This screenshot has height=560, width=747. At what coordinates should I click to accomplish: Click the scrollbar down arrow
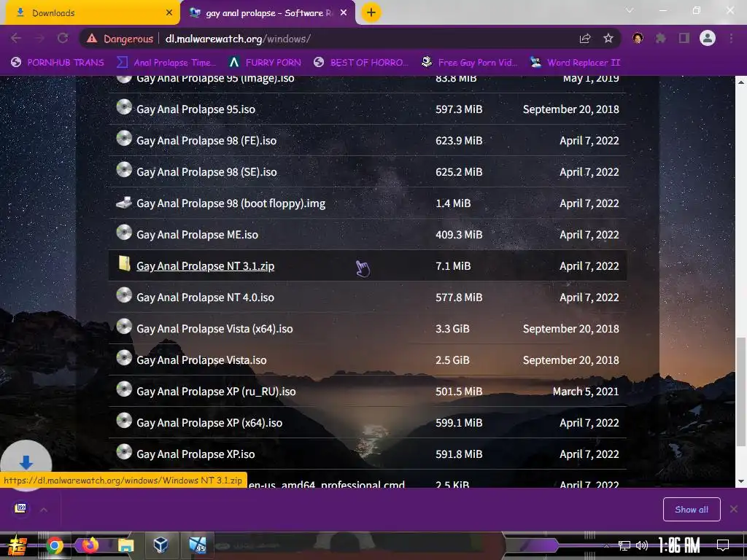(x=741, y=481)
